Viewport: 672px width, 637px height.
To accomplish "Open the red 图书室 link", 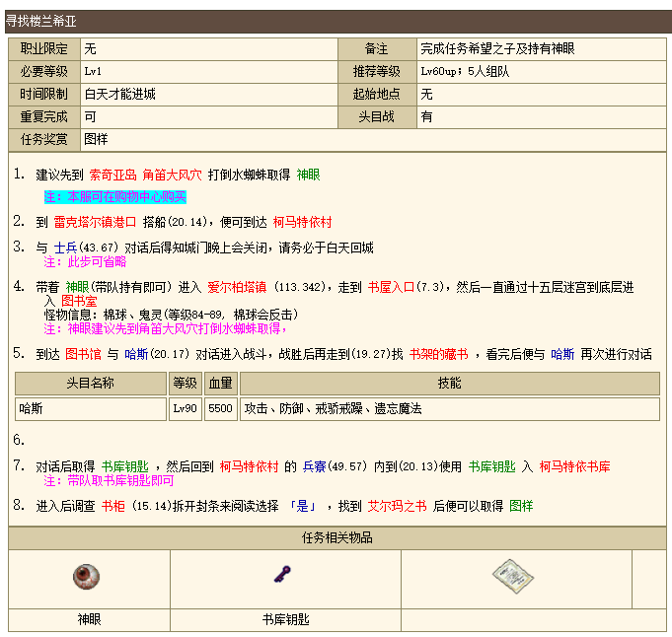I will [79, 301].
